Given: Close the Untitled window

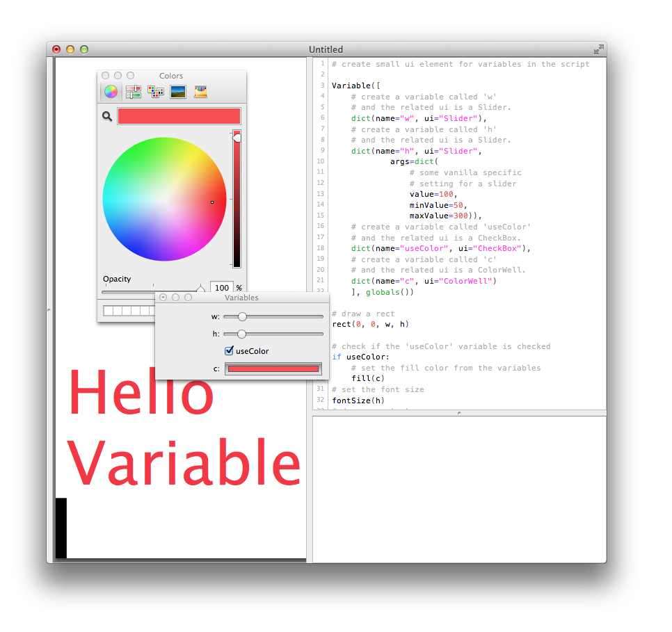Looking at the screenshot, I should tap(56, 49).
